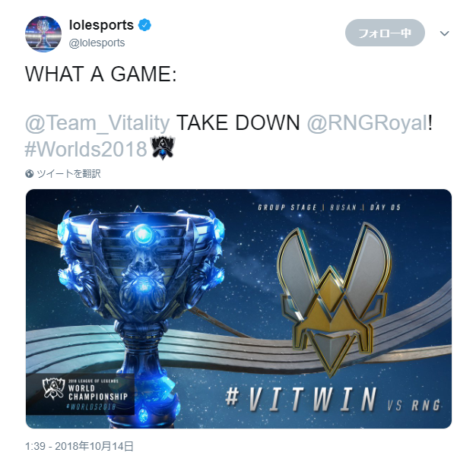Image resolution: width=476 pixels, height=462 pixels.
Task: Click the Group Stage Busan Day 05 caption
Action: pos(329,207)
